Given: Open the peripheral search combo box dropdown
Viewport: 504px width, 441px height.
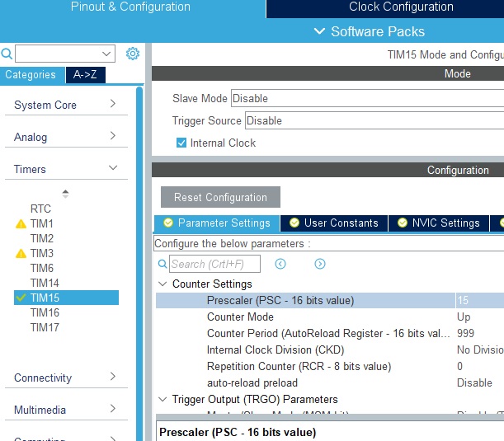Looking at the screenshot, I should [107, 54].
